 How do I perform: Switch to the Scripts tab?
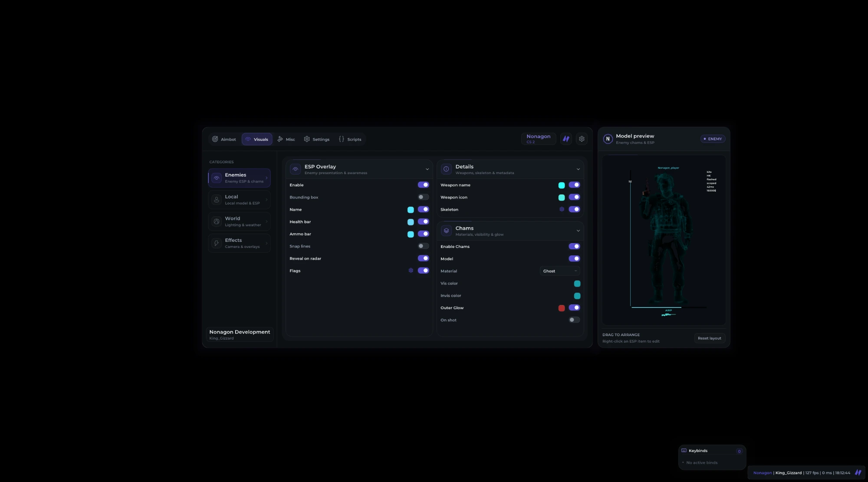coord(350,139)
